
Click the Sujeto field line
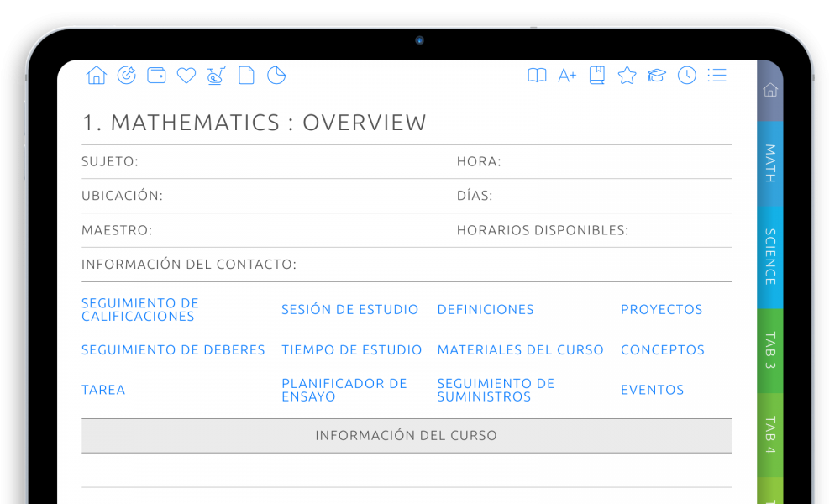click(x=268, y=162)
